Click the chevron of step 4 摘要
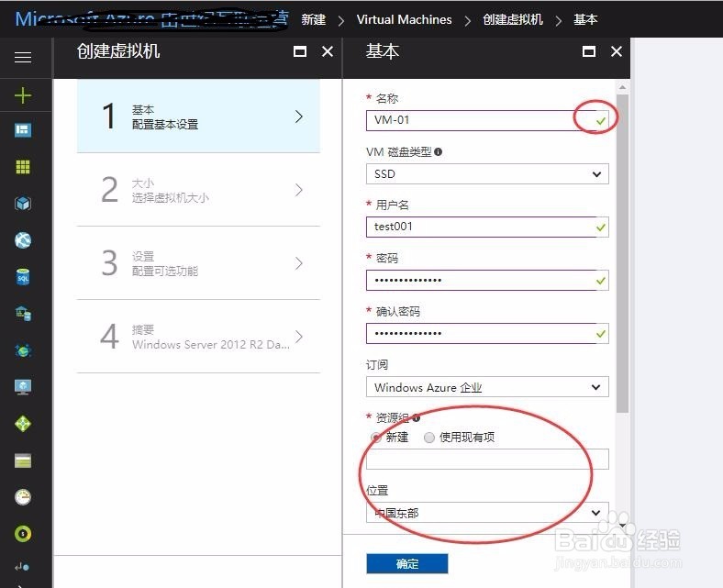 [x=299, y=337]
